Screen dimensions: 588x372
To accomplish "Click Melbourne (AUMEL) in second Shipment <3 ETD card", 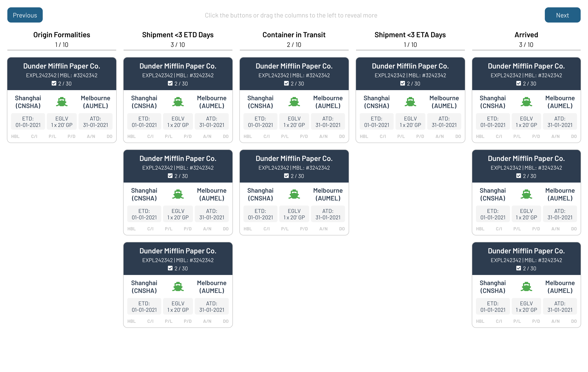I will [212, 194].
